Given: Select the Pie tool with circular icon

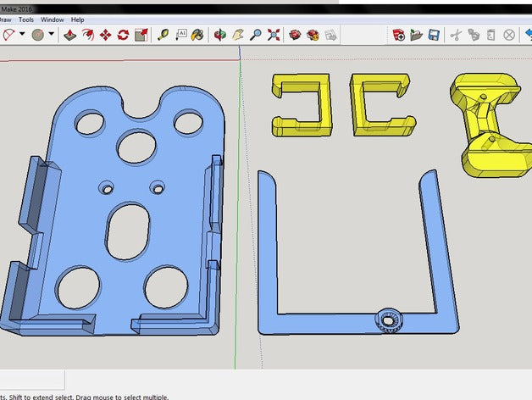Looking at the screenshot, I should pos(37,35).
